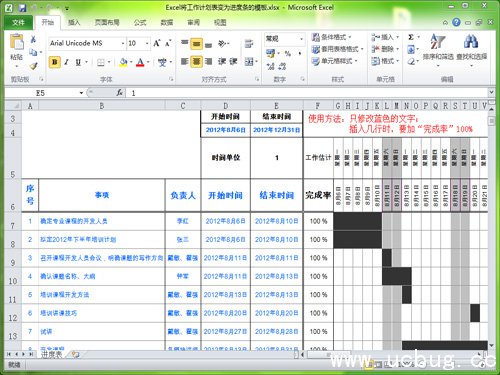Image resolution: width=500 pixels, height=375 pixels.
Task: Select cell with start date 2012年8月6日 in row 4
Action: coord(226,130)
